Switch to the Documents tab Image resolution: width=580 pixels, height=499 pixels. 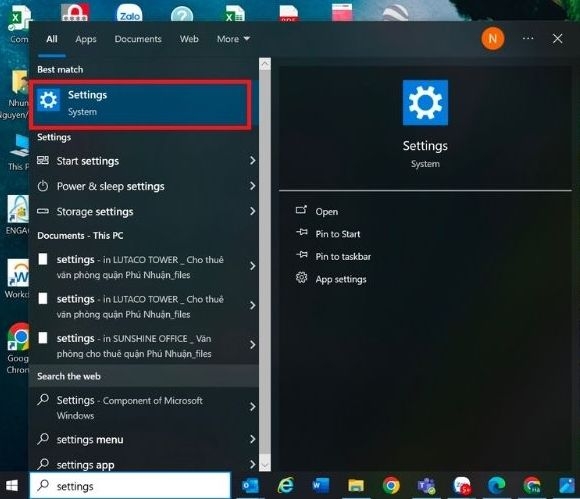138,39
